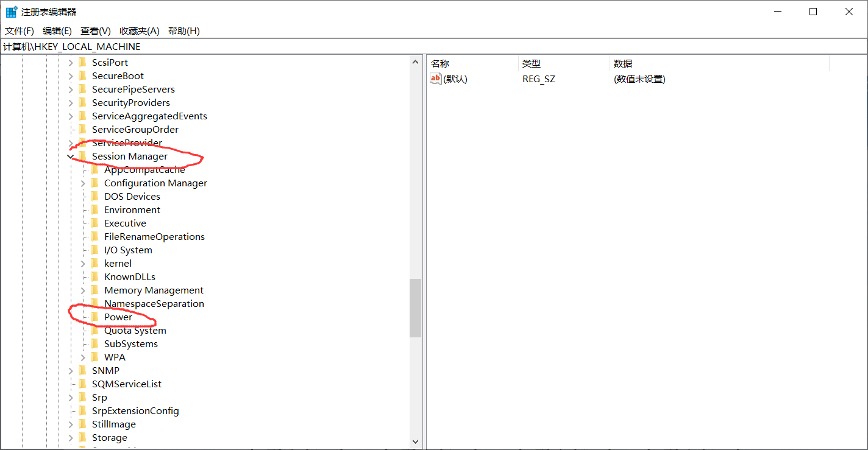868x450 pixels.
Task: Select the AppCompatCache folder icon
Action: (x=94, y=169)
